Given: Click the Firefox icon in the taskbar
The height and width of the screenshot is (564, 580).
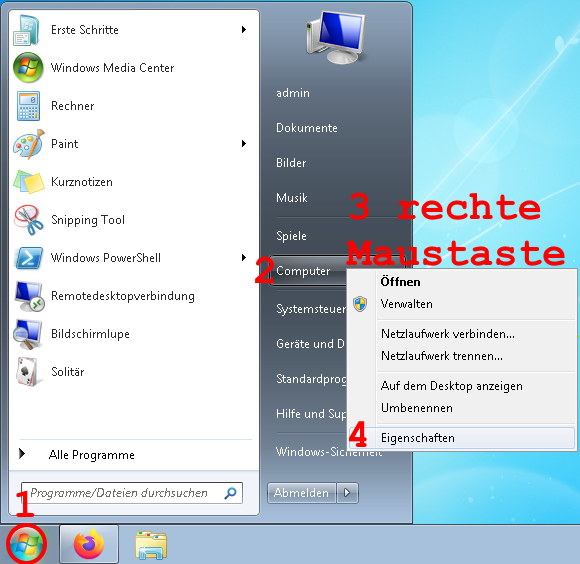Looking at the screenshot, I should pos(89,544).
